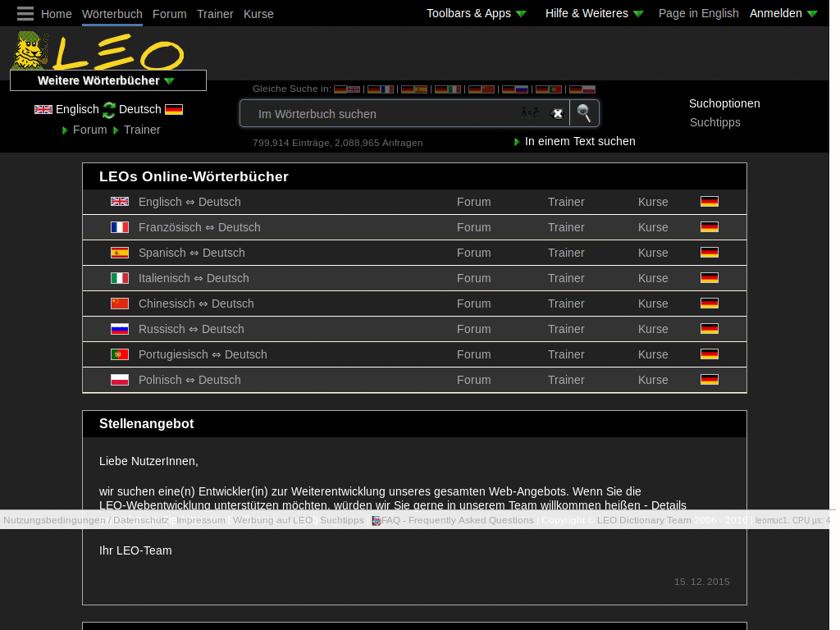
Task: Search same term in German-Italian flag pair
Action: (x=448, y=89)
